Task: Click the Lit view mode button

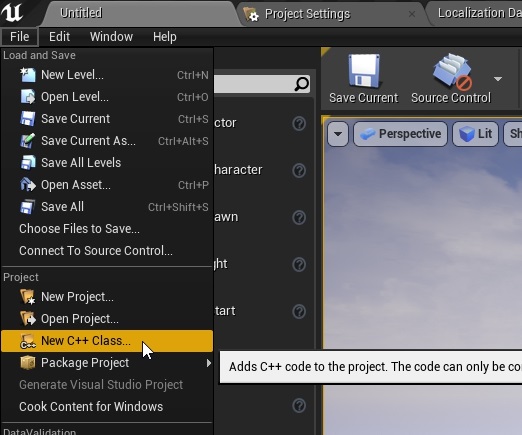Action: pos(475,134)
